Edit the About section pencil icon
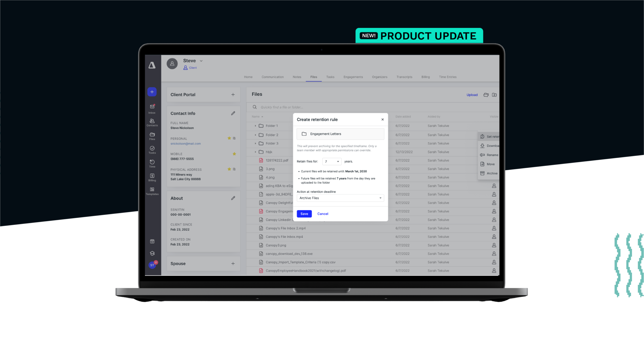This screenshot has width=644, height=338. (x=233, y=198)
